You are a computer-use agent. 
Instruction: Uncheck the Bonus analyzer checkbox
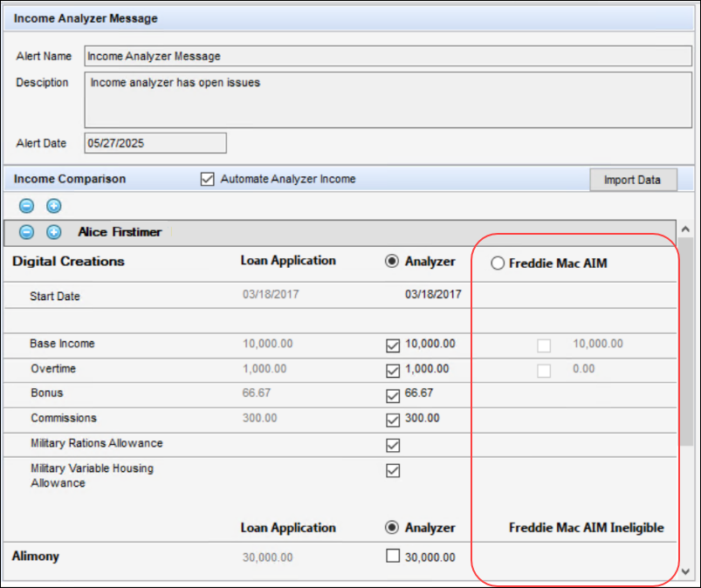tap(393, 395)
